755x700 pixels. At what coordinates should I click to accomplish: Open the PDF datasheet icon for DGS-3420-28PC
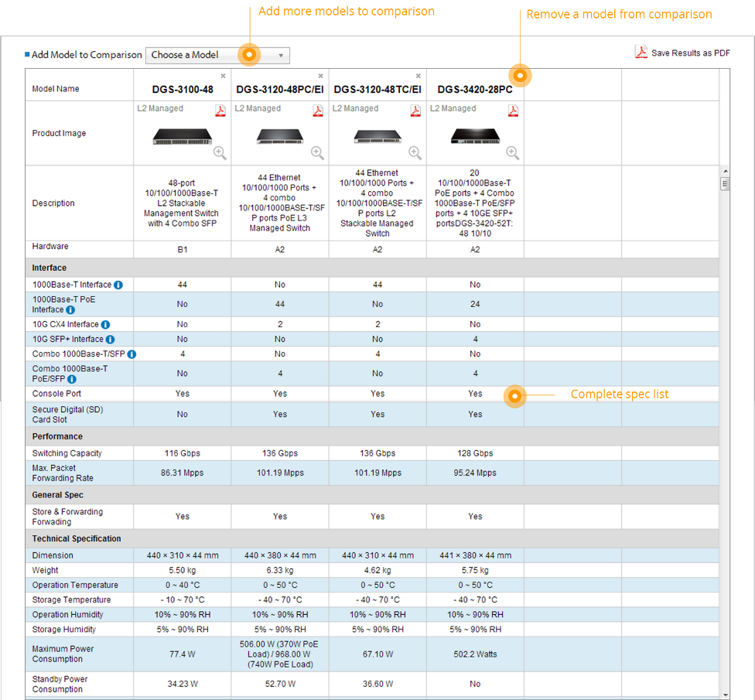tap(513, 111)
